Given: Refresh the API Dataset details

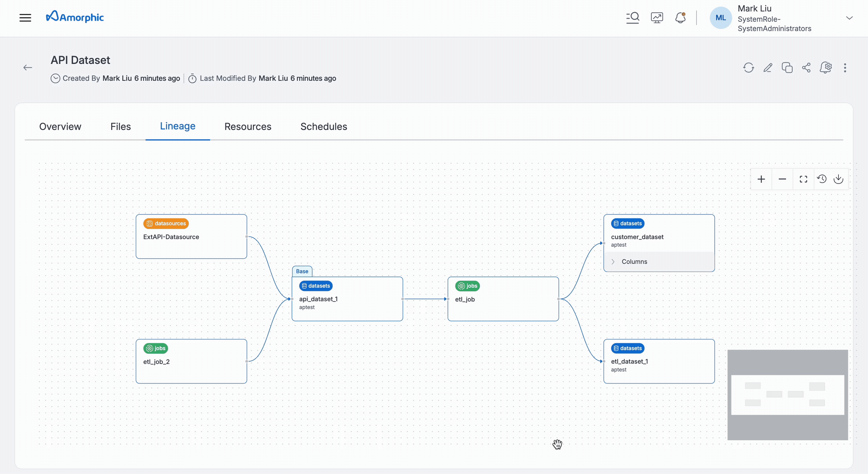Looking at the screenshot, I should 748,68.
